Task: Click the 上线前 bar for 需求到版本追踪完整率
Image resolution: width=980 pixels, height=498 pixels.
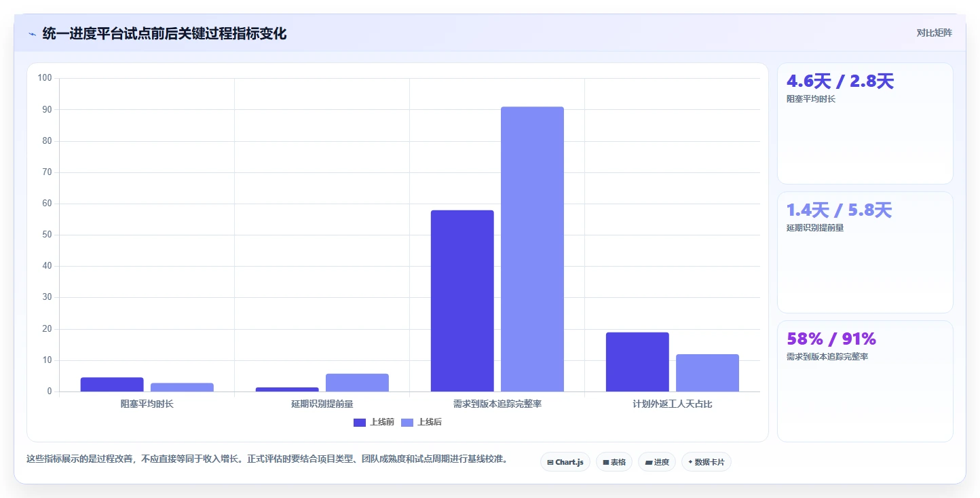Action: coord(462,301)
